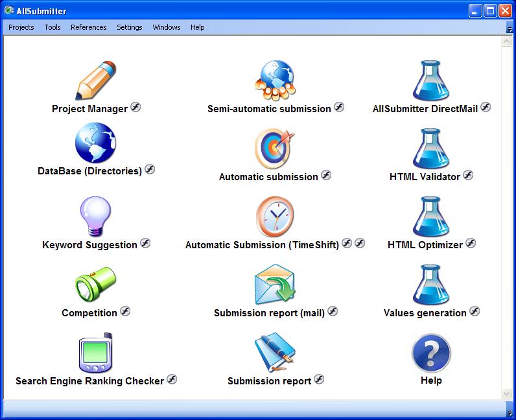This screenshot has width=516, height=420.
Task: Click the Automatic Submission (TimeShift) label
Action: (x=262, y=245)
